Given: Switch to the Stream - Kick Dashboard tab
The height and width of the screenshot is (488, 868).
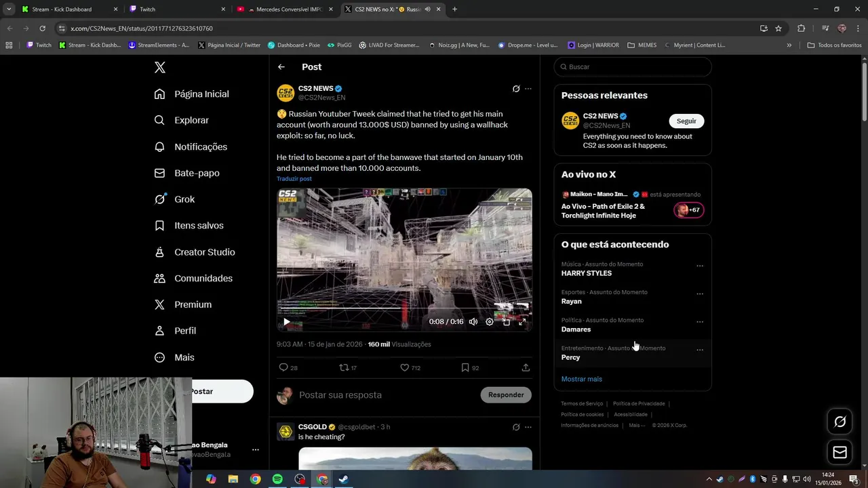Looking at the screenshot, I should click(x=69, y=9).
